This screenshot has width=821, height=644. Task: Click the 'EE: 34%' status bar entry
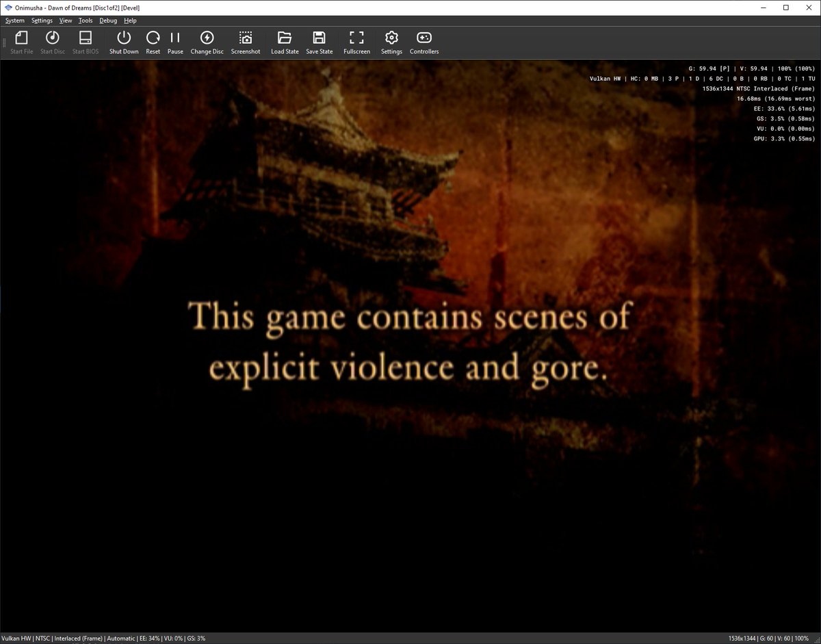[148, 639]
